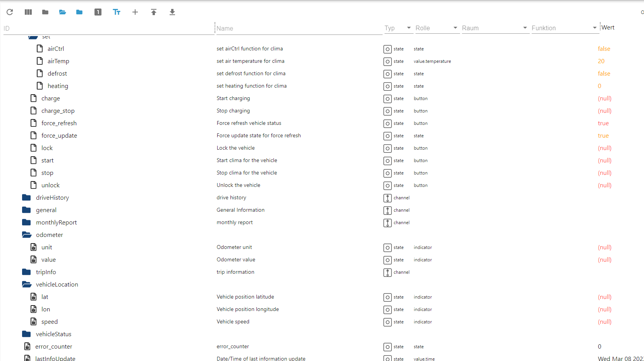The width and height of the screenshot is (644, 361).
Task: Click locked file icon beside speed
Action: (x=33, y=321)
